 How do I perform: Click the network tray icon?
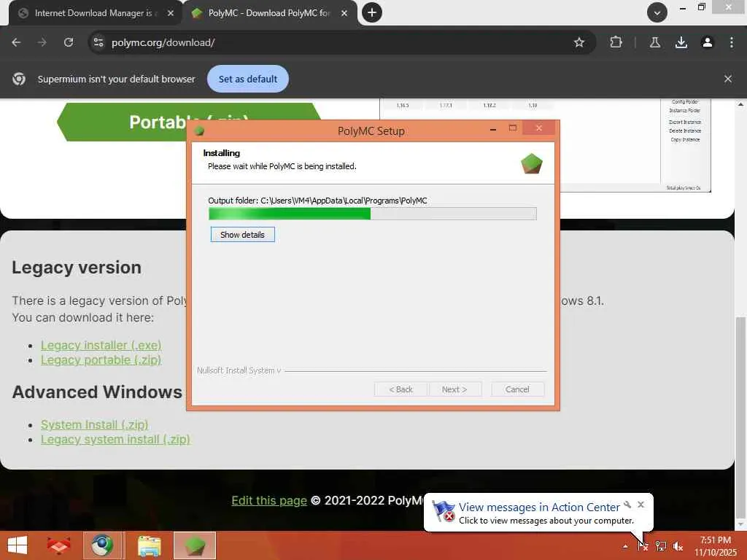(x=660, y=545)
